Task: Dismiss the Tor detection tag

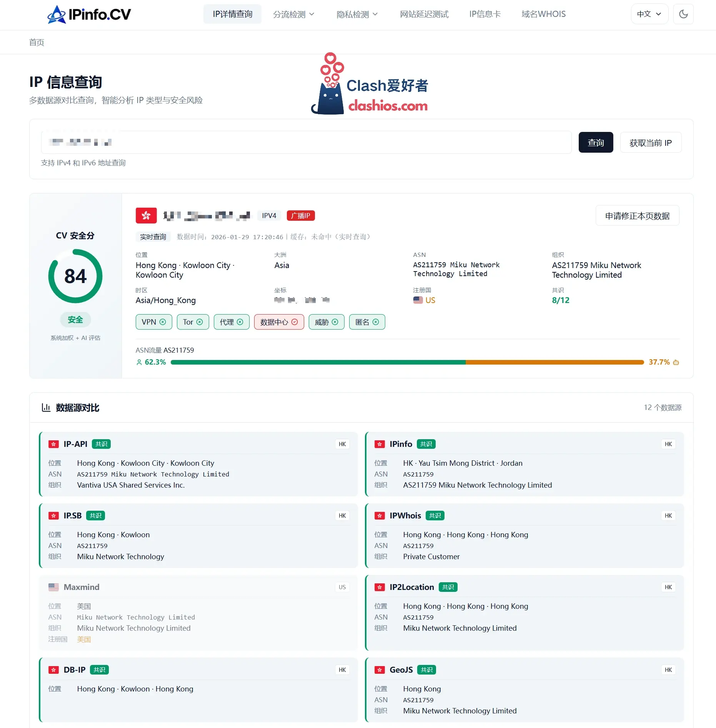Action: coord(200,322)
